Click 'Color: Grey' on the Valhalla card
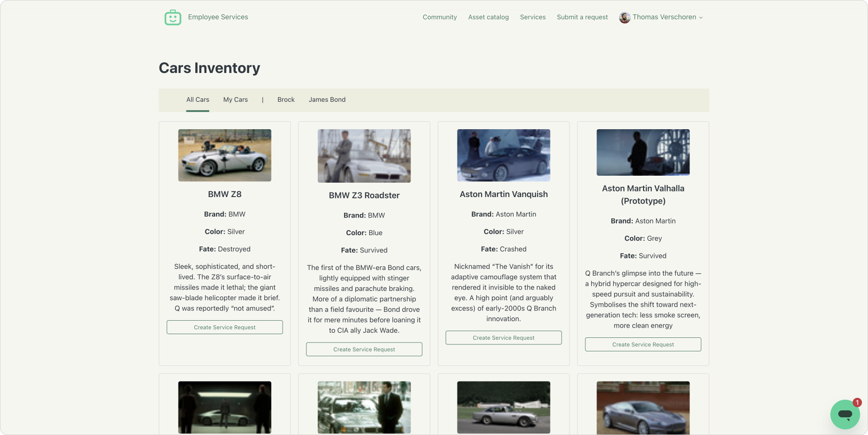Image resolution: width=868 pixels, height=435 pixels. click(x=643, y=238)
